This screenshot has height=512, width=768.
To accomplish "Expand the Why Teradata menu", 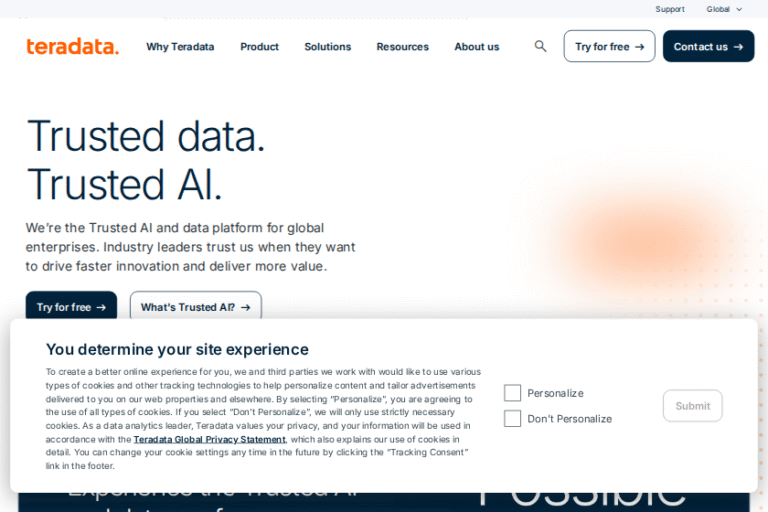I will [180, 47].
